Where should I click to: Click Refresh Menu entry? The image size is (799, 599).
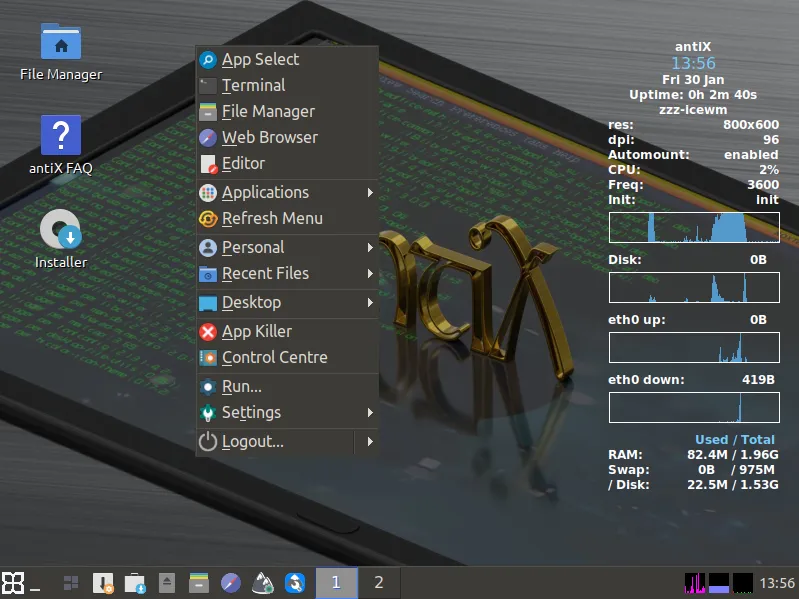coord(287,219)
